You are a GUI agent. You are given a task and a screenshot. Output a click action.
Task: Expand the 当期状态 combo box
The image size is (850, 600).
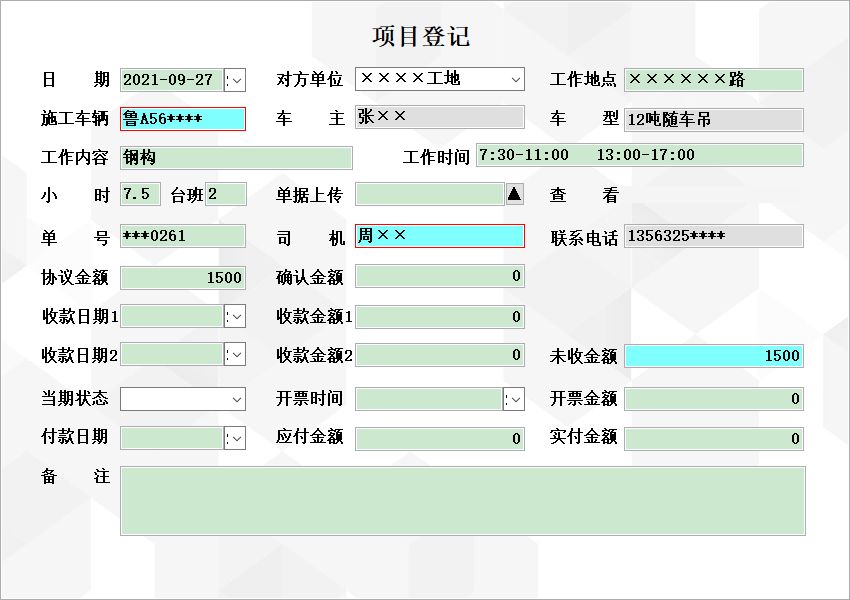[237, 399]
